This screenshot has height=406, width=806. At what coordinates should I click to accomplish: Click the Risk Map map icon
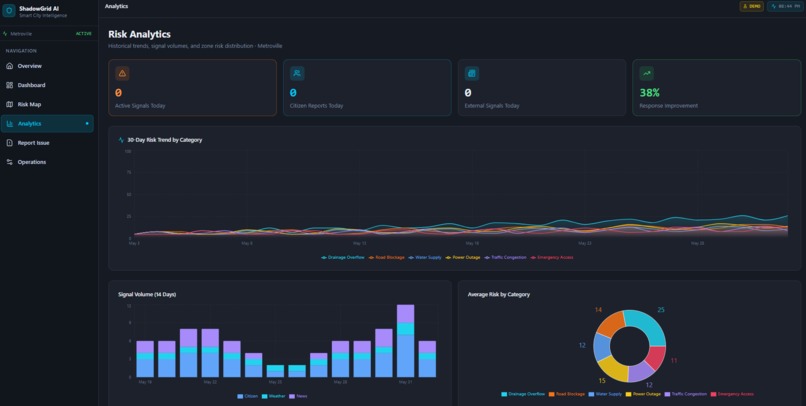tap(9, 104)
